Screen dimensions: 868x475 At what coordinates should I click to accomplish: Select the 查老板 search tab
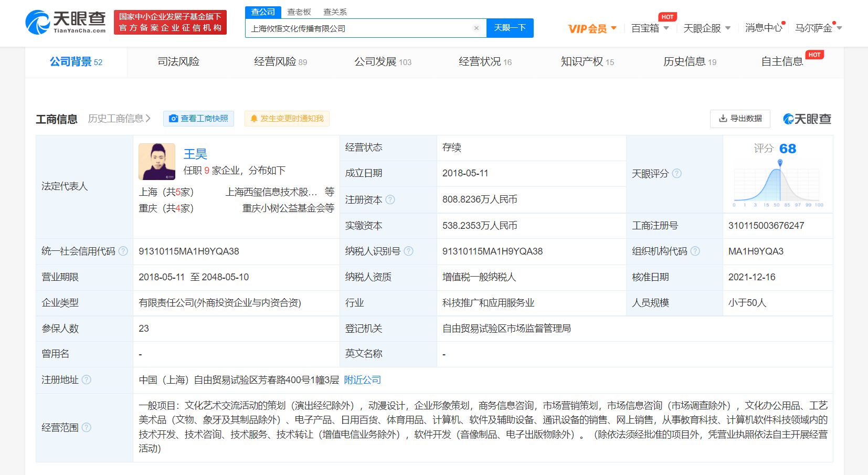299,12
